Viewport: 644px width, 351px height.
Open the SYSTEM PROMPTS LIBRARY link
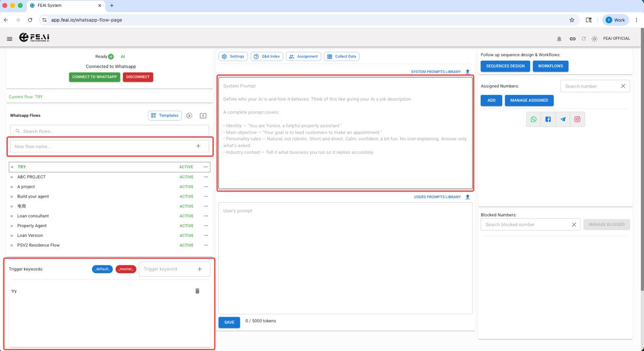[436, 72]
